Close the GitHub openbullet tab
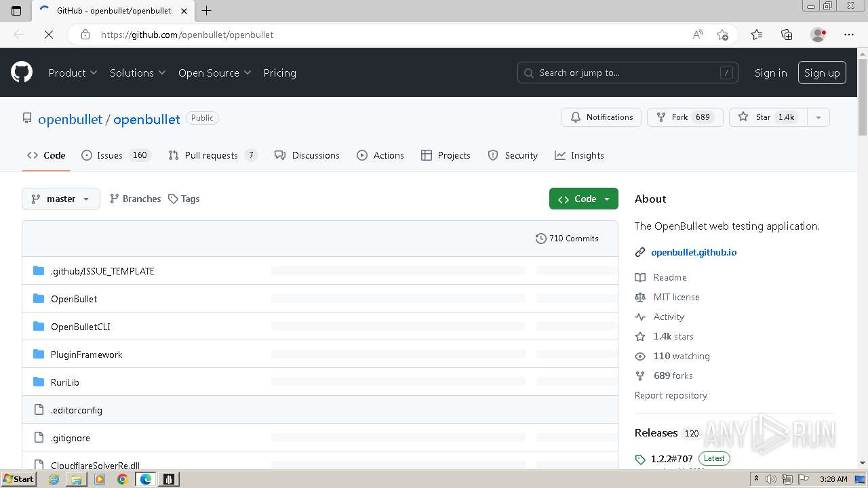 184,11
